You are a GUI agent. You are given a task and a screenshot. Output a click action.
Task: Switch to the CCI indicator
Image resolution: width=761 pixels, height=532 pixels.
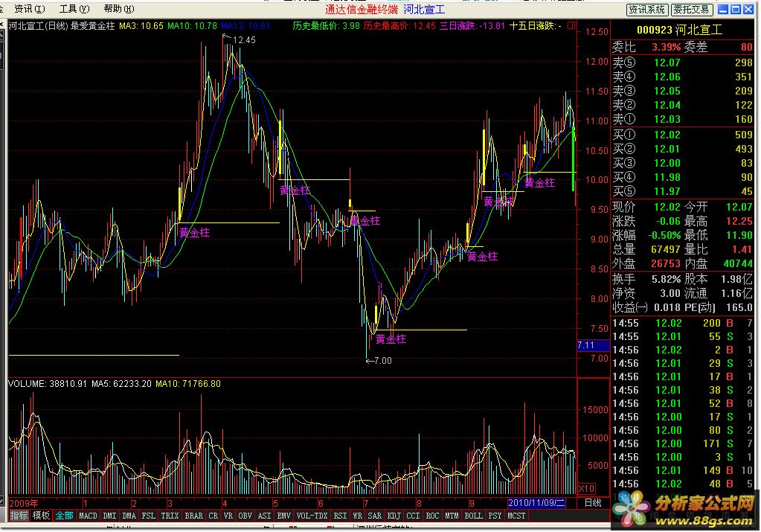click(413, 516)
